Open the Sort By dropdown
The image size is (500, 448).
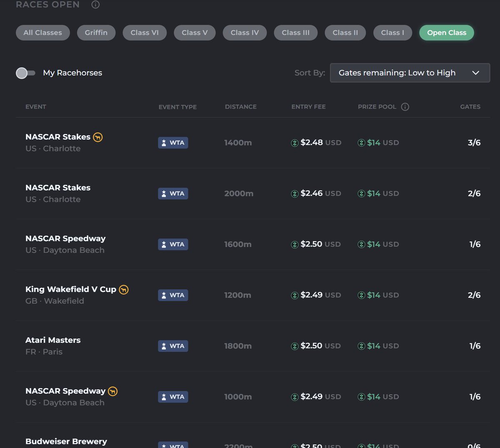click(410, 73)
